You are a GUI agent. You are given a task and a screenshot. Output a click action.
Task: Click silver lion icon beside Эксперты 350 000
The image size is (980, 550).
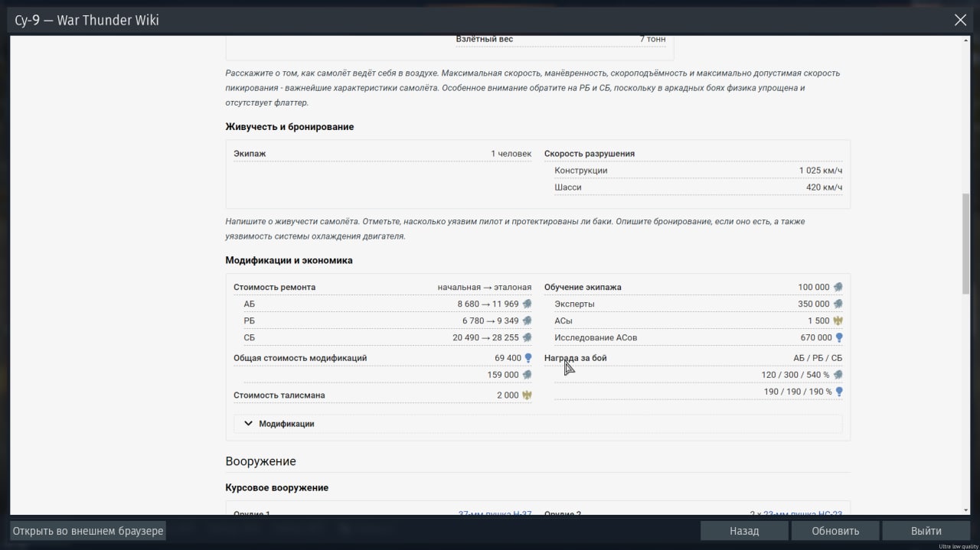point(838,304)
